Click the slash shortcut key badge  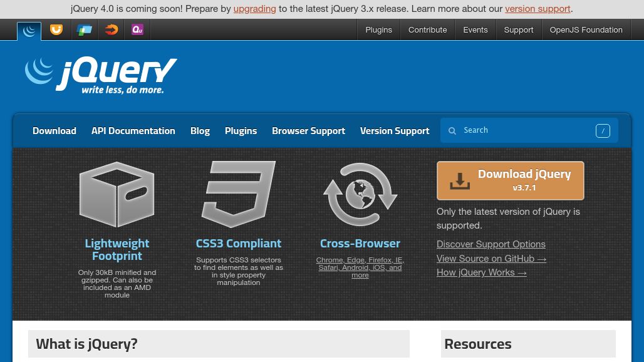(603, 130)
